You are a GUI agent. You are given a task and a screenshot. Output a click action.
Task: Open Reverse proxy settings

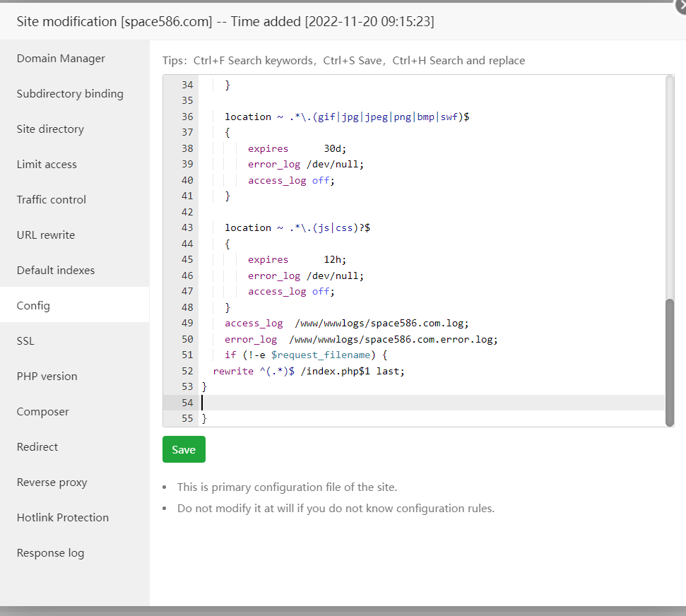pos(52,482)
